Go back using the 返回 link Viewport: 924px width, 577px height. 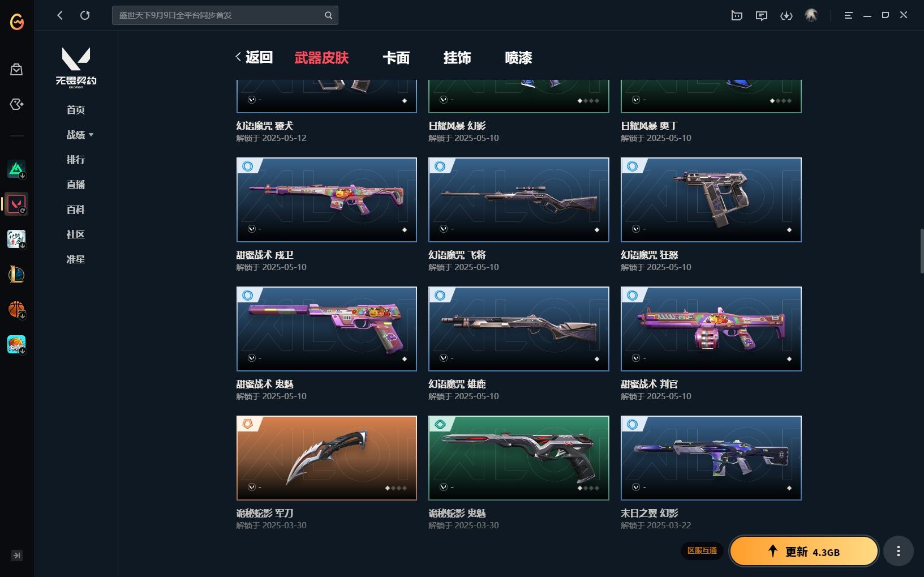coord(255,57)
